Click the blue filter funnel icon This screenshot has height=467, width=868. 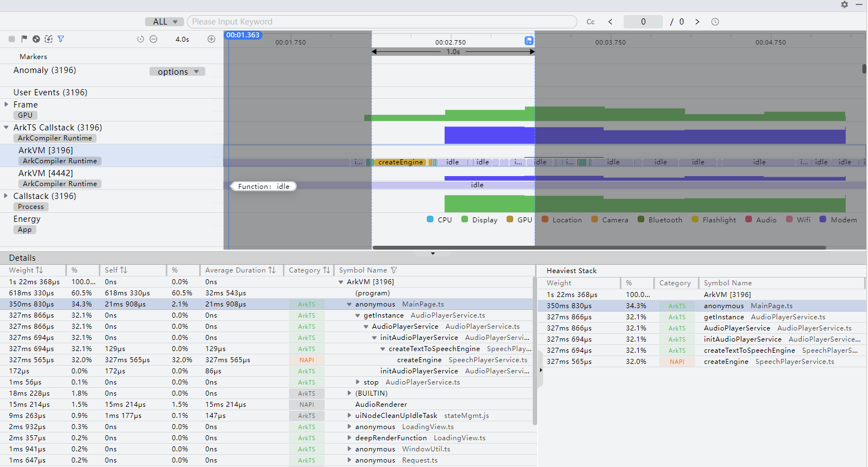click(61, 39)
